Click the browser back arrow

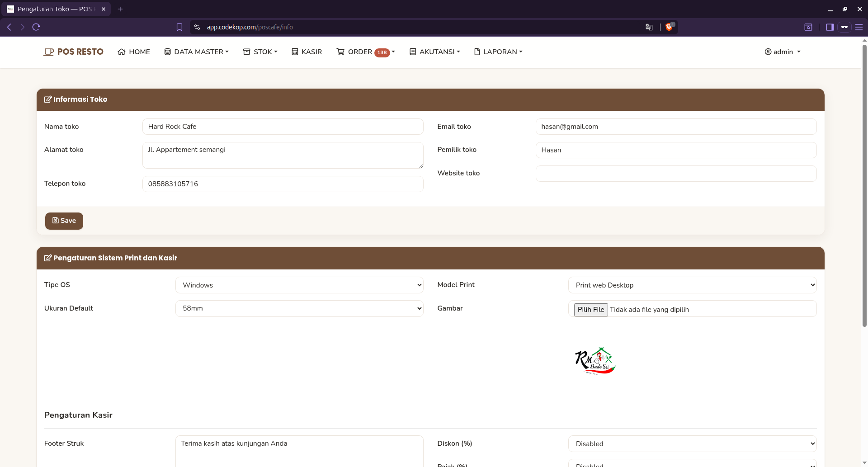click(9, 27)
